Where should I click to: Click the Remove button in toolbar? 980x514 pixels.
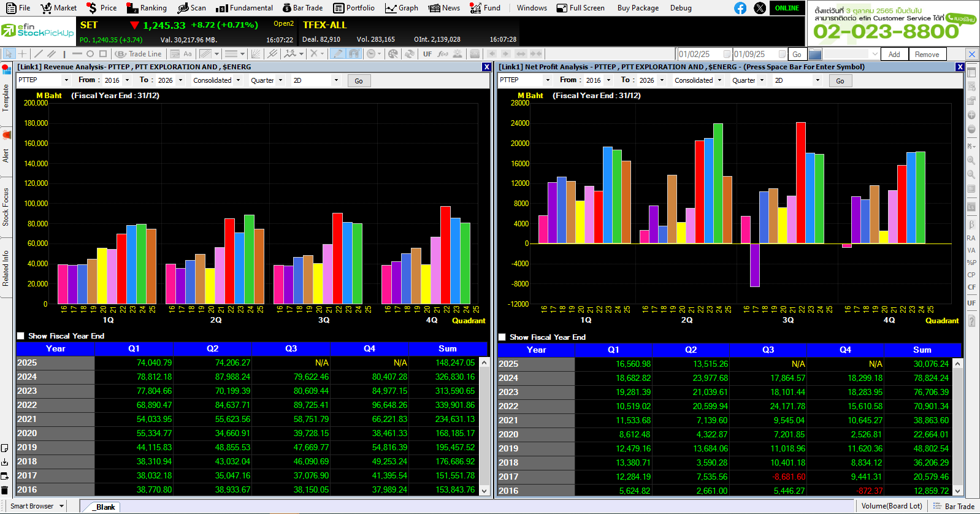click(927, 54)
